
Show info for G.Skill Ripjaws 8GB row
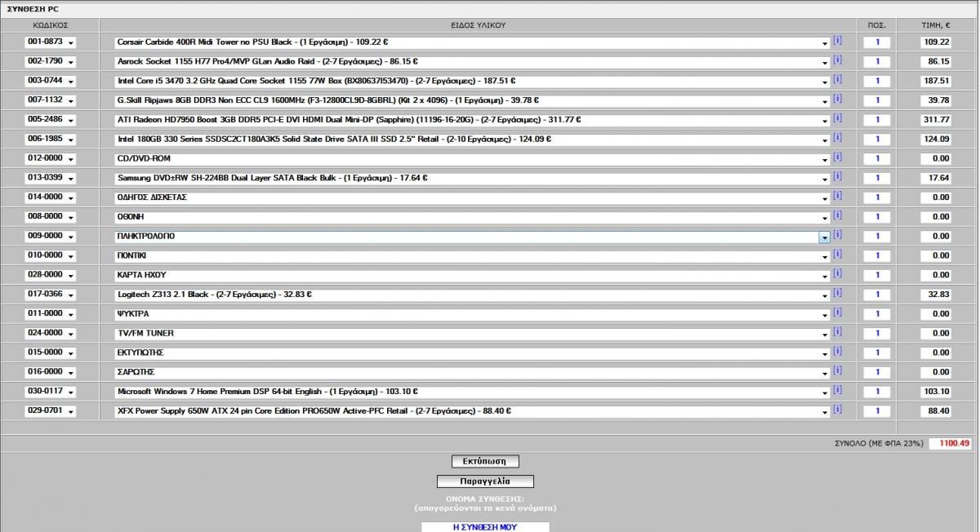(x=838, y=99)
